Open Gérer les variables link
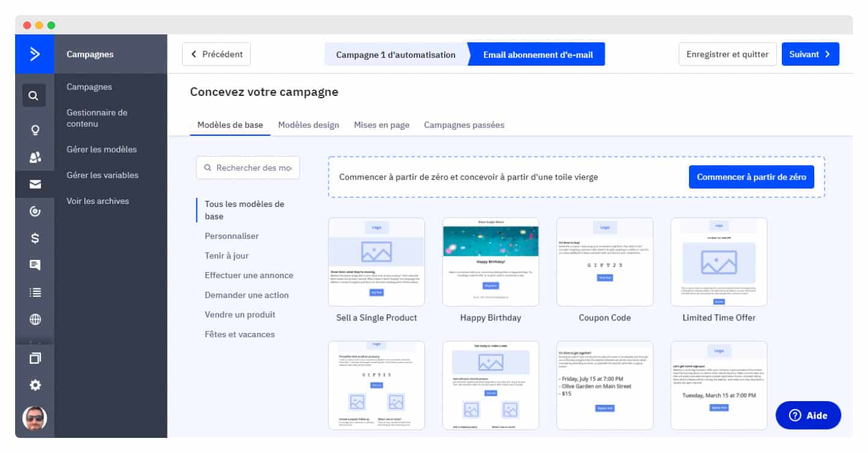This screenshot has height=453, width=868. coord(102,175)
